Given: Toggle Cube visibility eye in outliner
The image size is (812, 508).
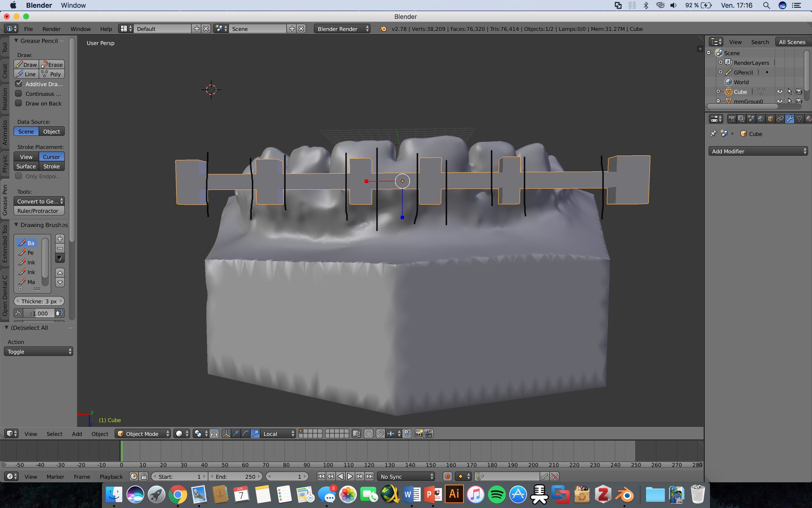Looking at the screenshot, I should [x=780, y=91].
